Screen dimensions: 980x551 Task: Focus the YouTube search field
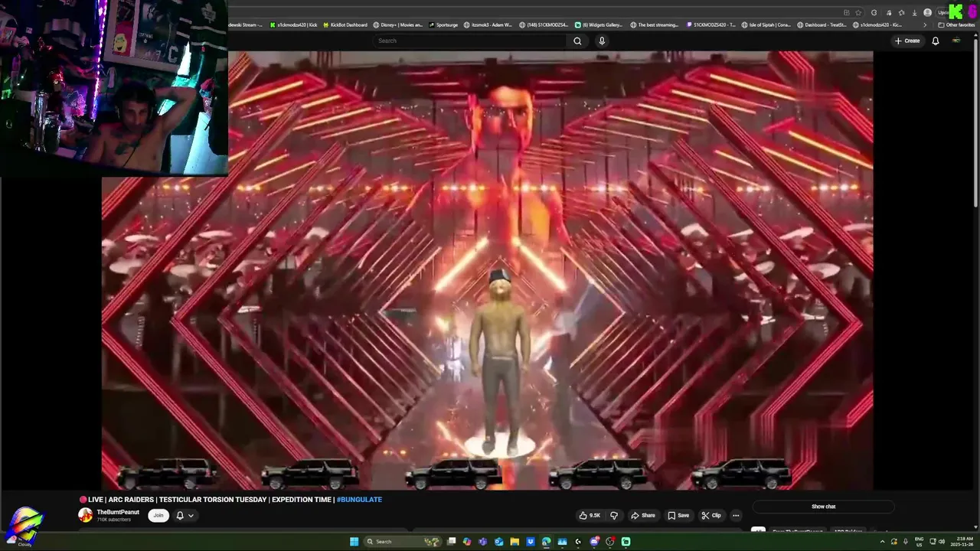pos(472,41)
